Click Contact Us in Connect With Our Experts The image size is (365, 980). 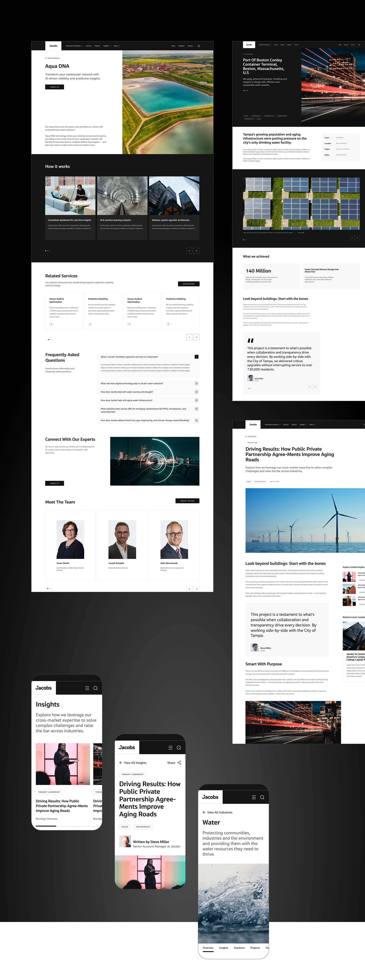click(54, 483)
